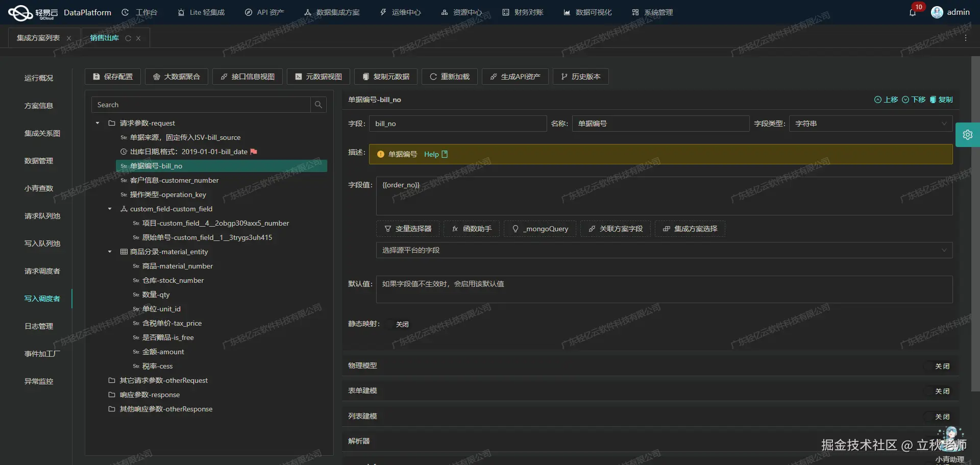Switch to the 集成方案列表 tab
980x465 pixels.
[38, 37]
